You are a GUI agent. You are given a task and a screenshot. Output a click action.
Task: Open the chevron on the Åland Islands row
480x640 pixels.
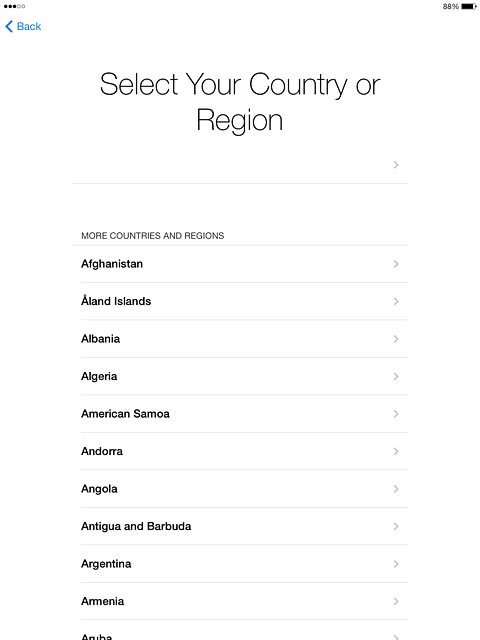[396, 302]
